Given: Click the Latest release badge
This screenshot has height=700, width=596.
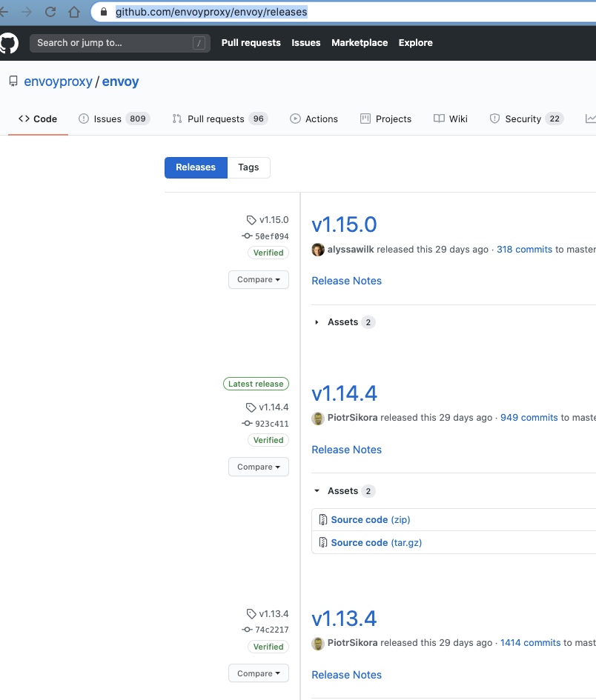Looking at the screenshot, I should coord(256,384).
